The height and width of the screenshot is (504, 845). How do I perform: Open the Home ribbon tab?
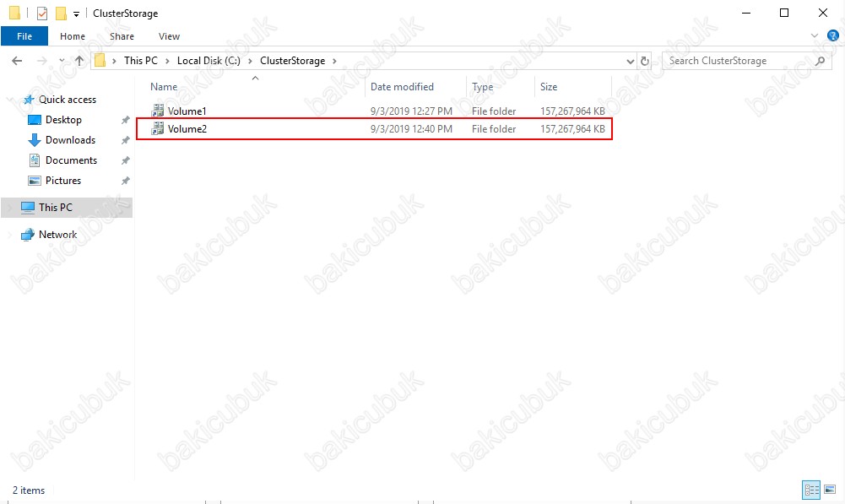73,36
